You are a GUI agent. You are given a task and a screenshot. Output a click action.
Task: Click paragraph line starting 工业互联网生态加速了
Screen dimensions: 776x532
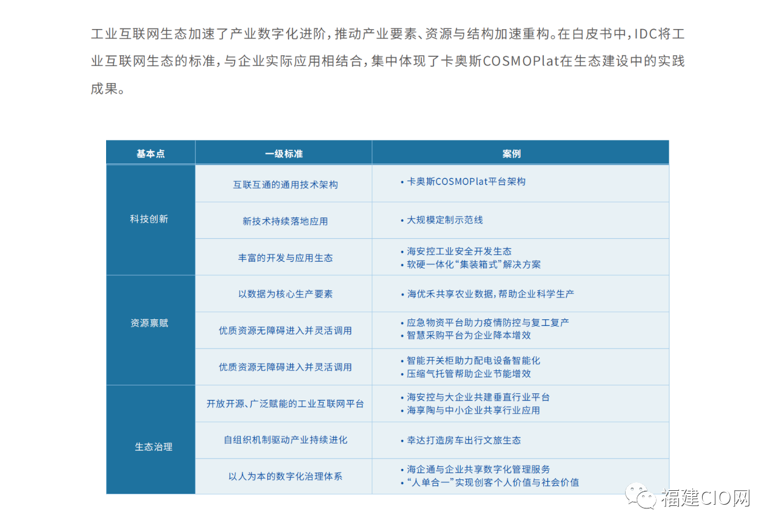[x=388, y=34]
